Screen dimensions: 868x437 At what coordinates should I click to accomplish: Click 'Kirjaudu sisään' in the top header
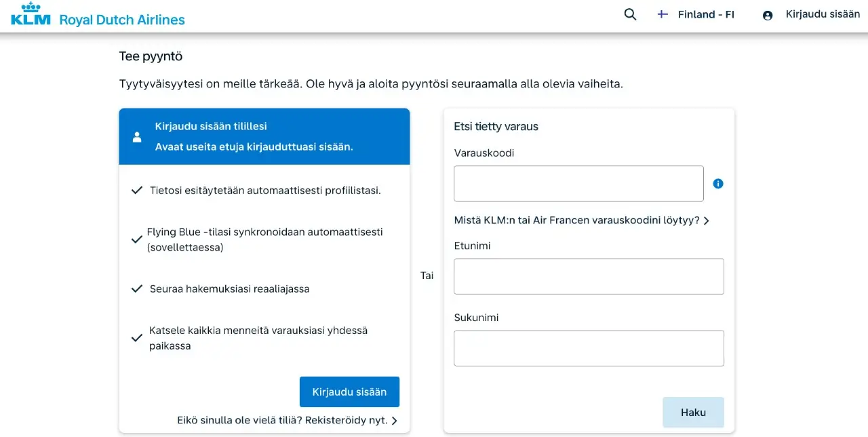823,14
